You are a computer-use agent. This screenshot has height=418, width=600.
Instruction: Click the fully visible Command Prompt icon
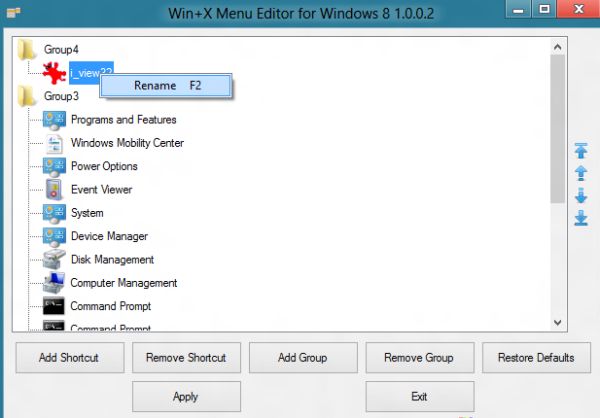(x=54, y=306)
